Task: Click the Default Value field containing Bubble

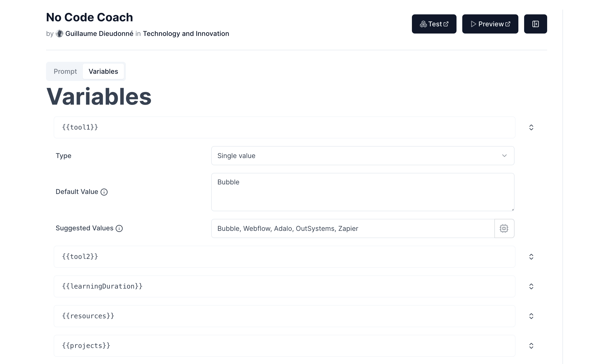Action: click(363, 192)
